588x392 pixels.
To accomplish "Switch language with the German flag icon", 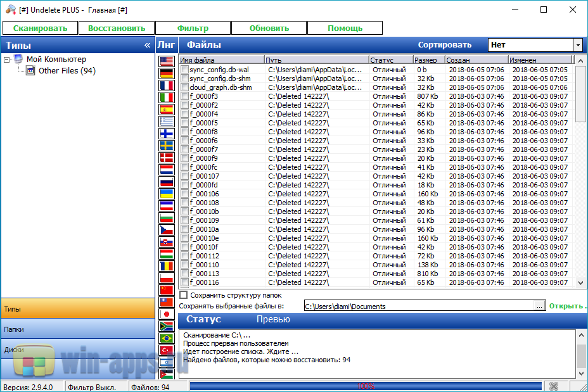I will coord(167,73).
